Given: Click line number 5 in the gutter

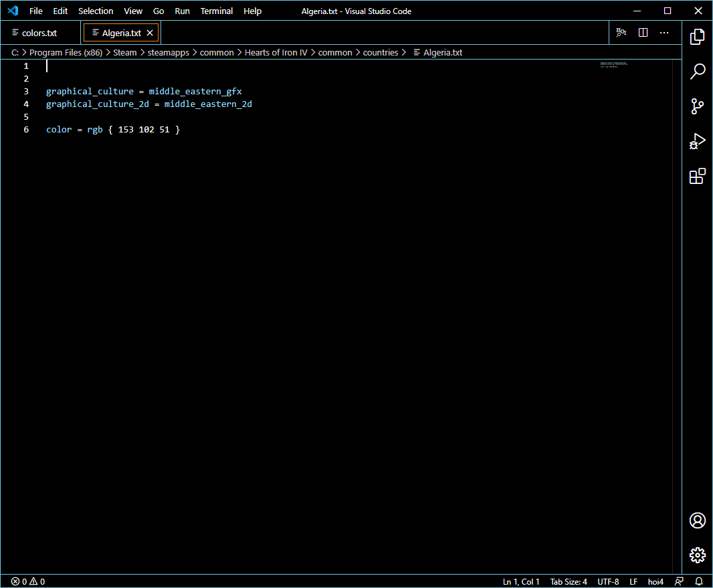Looking at the screenshot, I should (26, 117).
